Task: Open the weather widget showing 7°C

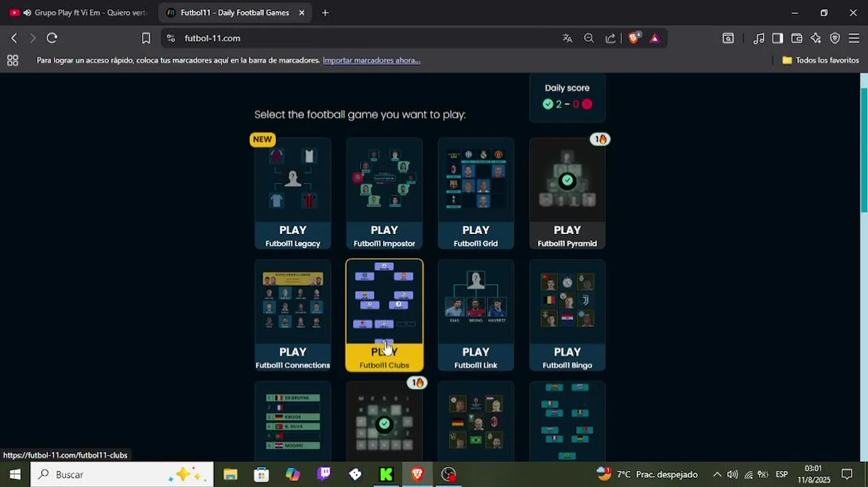Action: pos(647,474)
